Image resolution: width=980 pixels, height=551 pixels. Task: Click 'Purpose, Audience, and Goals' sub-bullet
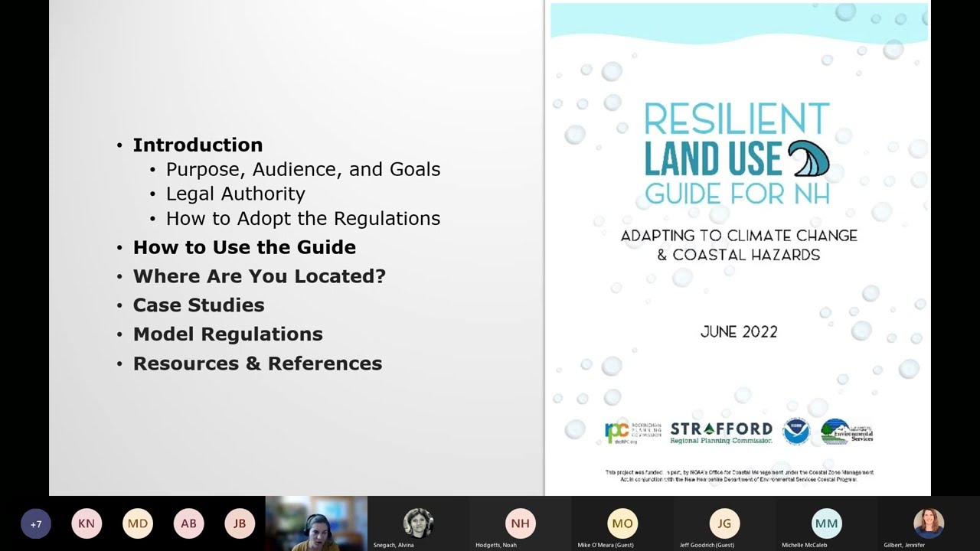tap(303, 169)
